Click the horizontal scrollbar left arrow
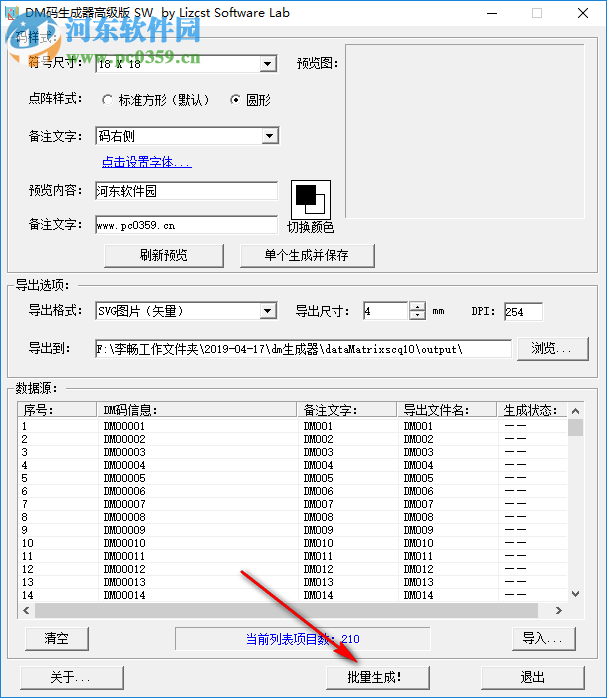 (x=26, y=610)
